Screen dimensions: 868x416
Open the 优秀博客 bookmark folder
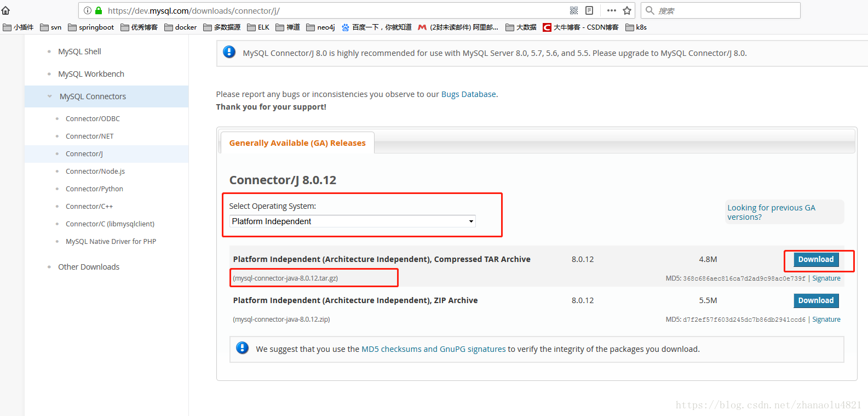(x=139, y=27)
